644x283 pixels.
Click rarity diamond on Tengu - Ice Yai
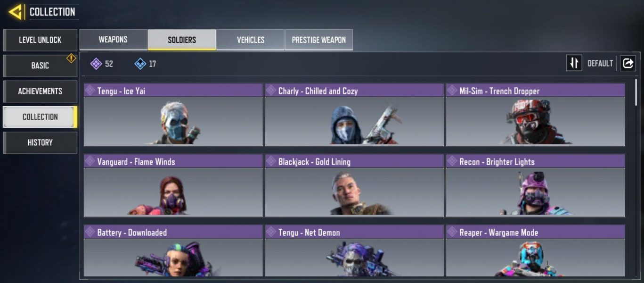point(90,91)
